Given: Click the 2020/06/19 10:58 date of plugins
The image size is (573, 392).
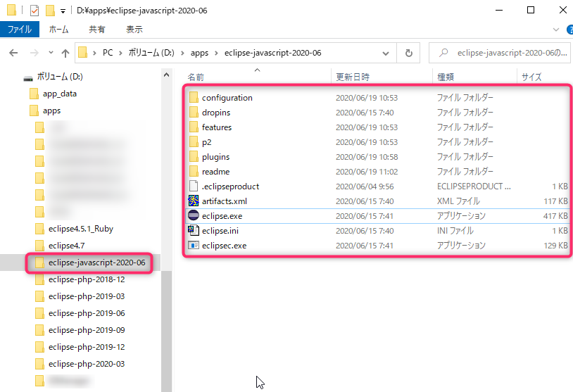Looking at the screenshot, I should [367, 157].
